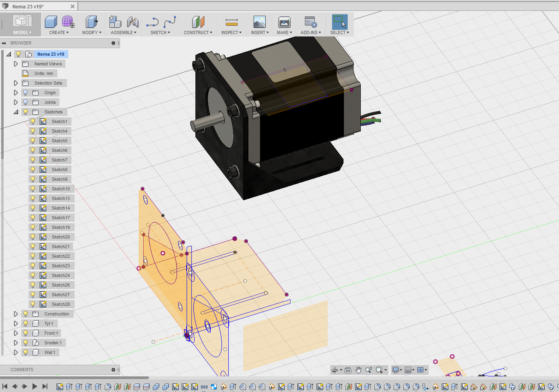559x392 pixels.
Task: Collapse the Sketches folder
Action: click(16, 112)
